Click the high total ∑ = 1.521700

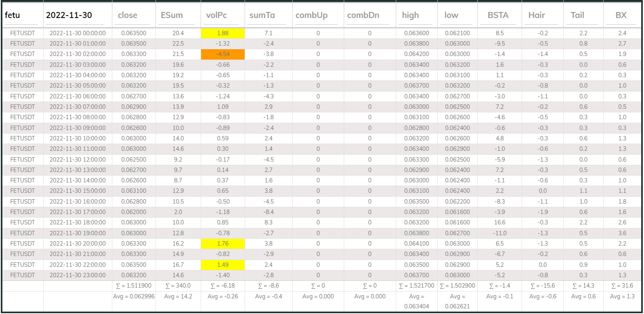417,286
